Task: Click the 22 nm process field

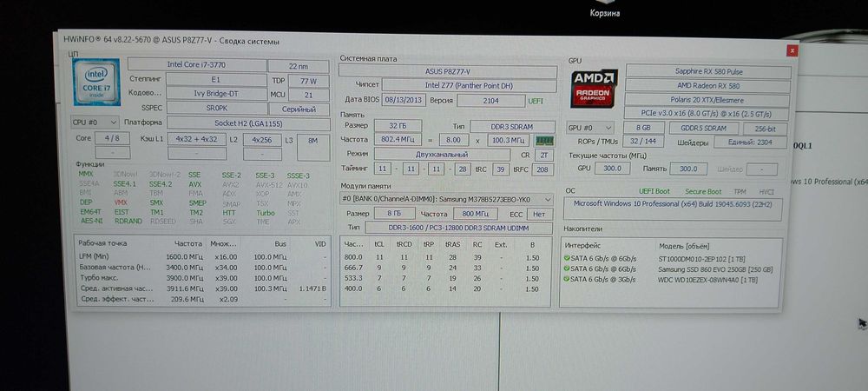Action: coord(299,66)
